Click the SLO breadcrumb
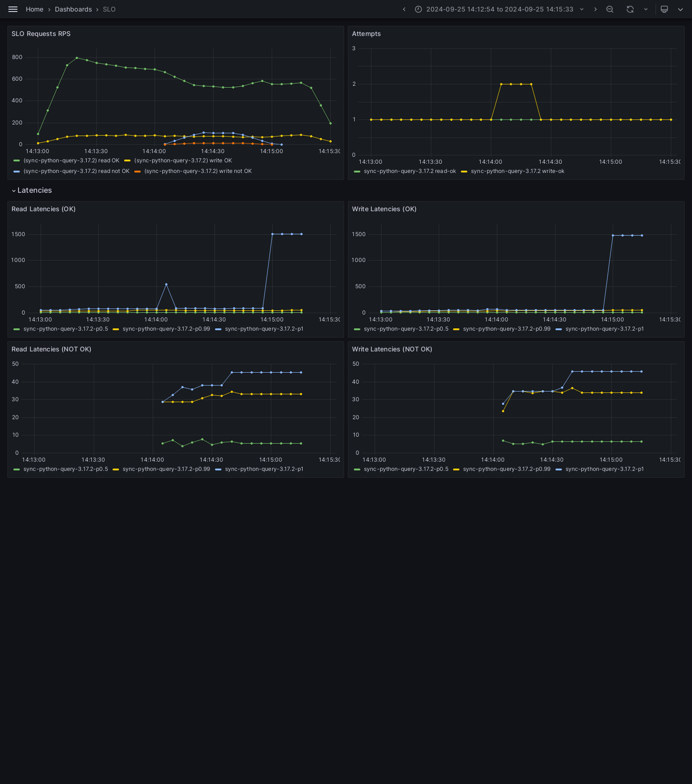 [109, 9]
